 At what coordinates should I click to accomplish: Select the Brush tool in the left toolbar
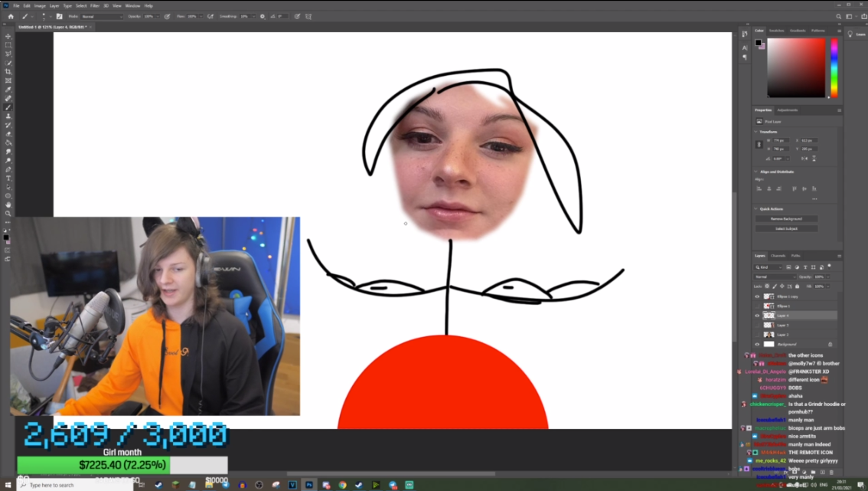8,107
